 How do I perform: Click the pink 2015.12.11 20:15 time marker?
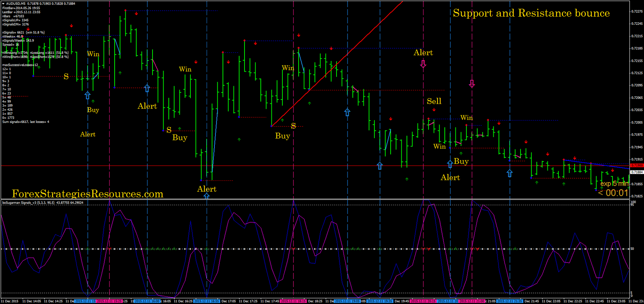click(423, 301)
